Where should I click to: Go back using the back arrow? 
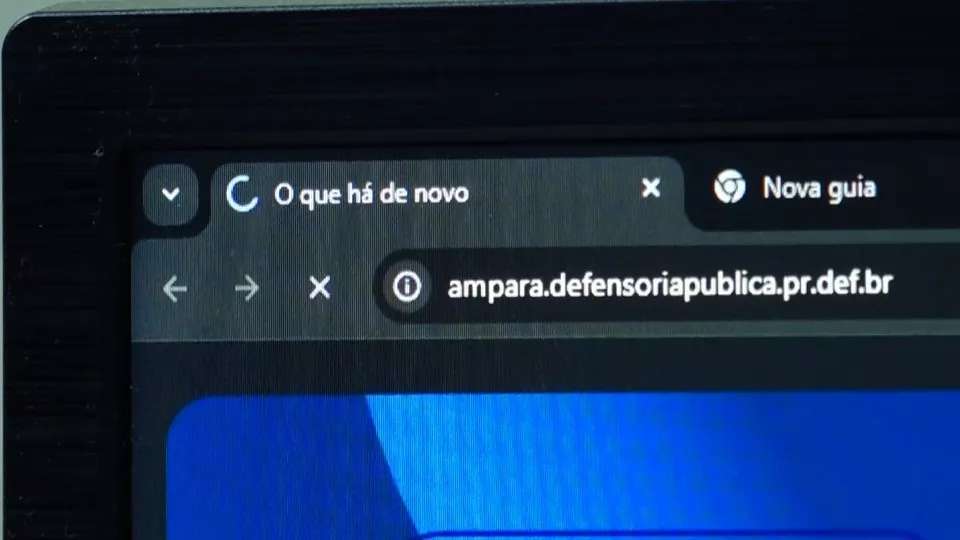(175, 288)
